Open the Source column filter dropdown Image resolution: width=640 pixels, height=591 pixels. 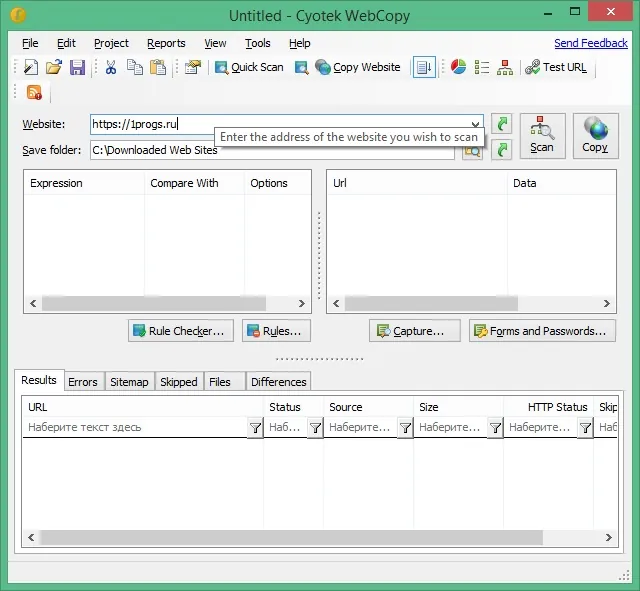pos(405,428)
